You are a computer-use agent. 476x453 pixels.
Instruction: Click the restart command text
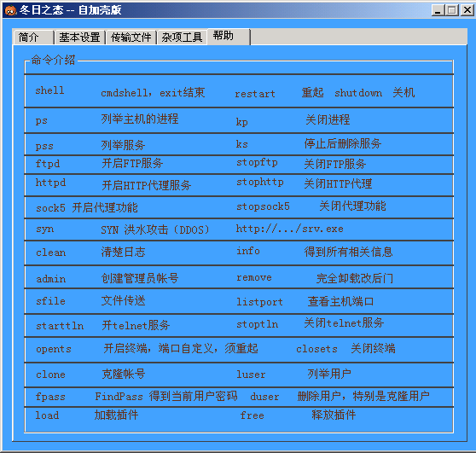pyautogui.click(x=255, y=94)
